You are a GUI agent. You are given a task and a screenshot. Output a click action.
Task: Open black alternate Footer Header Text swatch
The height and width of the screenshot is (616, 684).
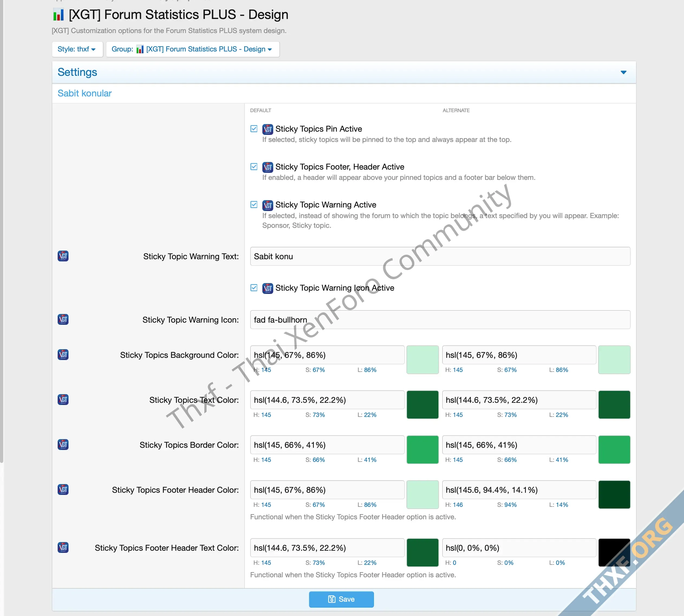[614, 552]
